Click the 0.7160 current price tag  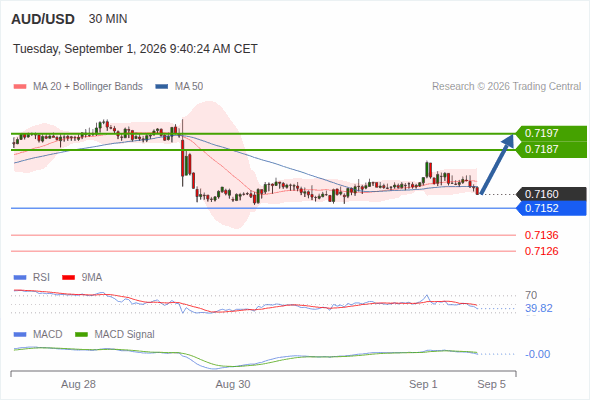point(551,194)
